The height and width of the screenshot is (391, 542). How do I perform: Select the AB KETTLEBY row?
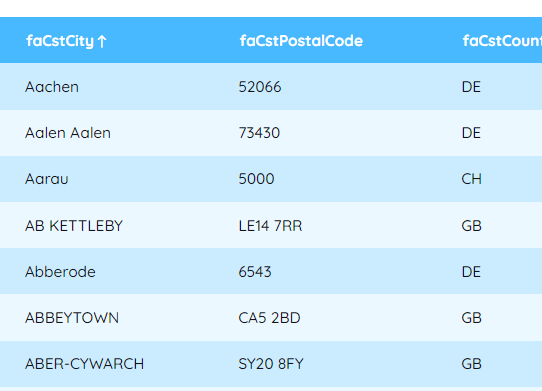271,225
